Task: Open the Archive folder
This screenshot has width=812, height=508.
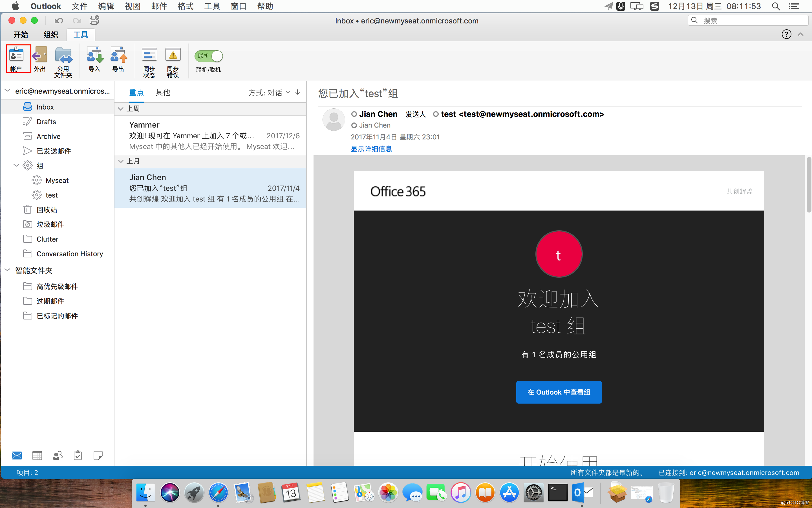Action: [x=58, y=136]
